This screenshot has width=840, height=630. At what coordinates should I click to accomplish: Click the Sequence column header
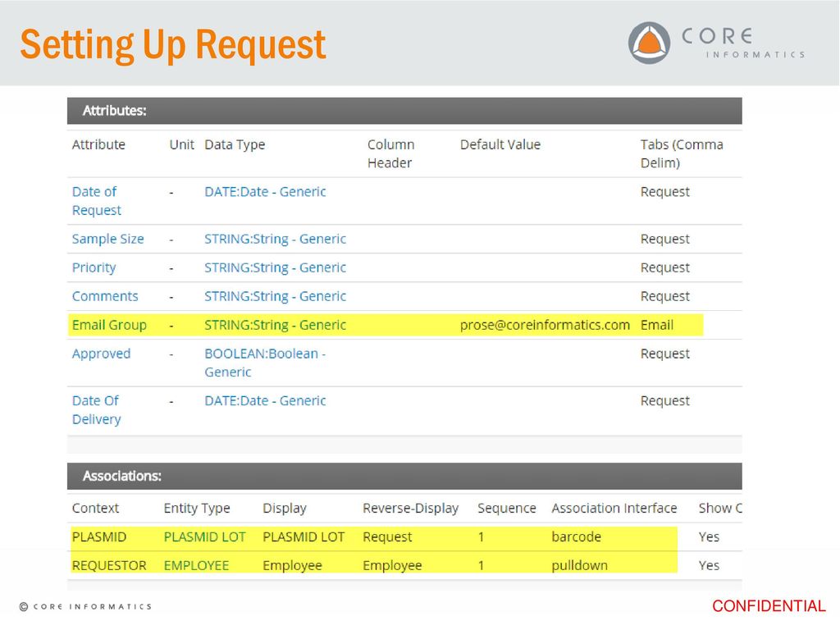(507, 509)
